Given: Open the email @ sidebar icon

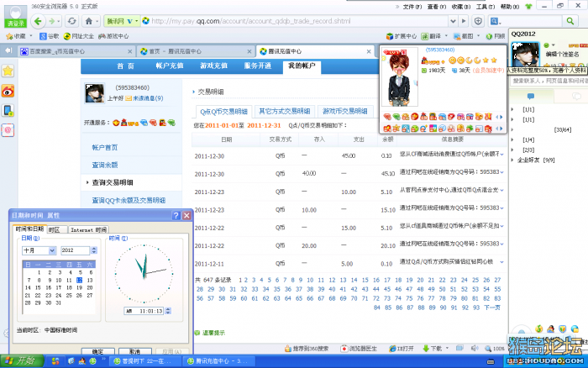Looking at the screenshot, I should pyautogui.click(x=8, y=130).
